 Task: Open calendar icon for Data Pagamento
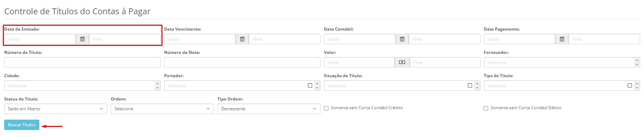point(562,39)
